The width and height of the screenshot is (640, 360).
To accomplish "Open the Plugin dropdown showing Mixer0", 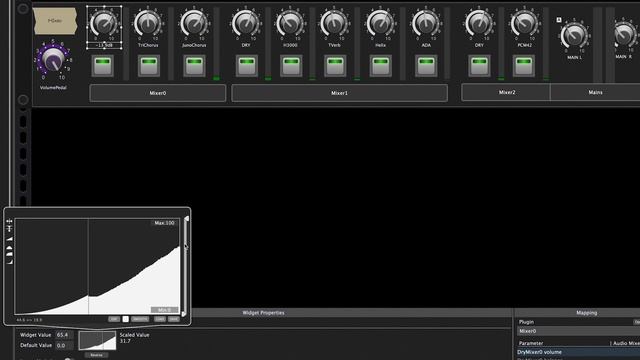I will point(578,331).
